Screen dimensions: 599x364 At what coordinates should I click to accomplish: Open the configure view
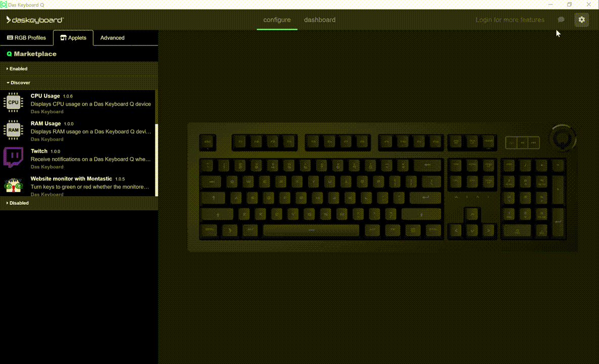pos(277,20)
